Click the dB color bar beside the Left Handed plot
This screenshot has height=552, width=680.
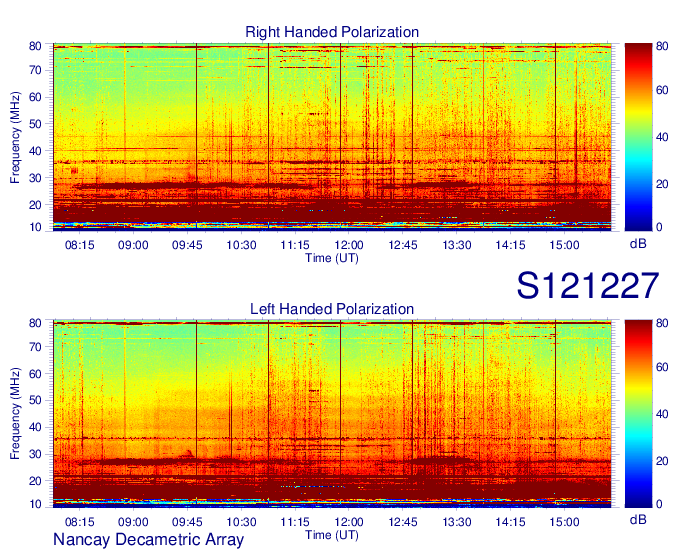click(x=638, y=414)
